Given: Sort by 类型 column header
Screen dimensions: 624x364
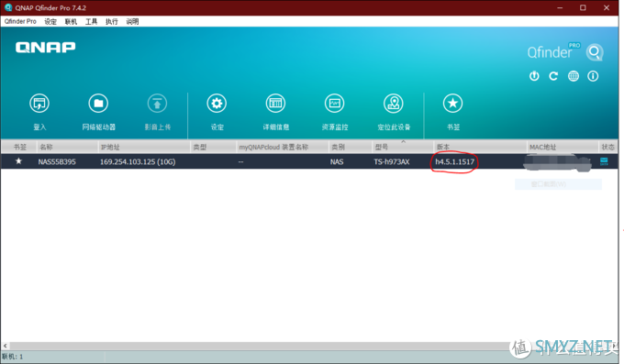Looking at the screenshot, I should pos(213,147).
